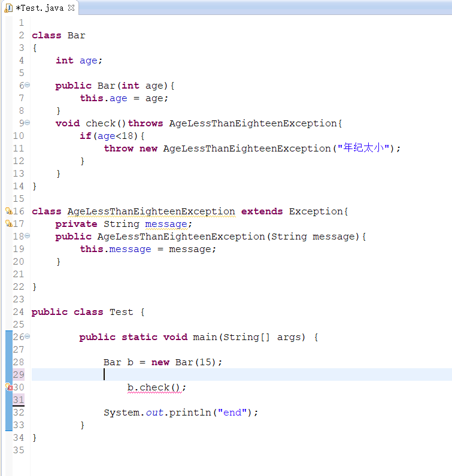Click the underlined b.check() call
Screen dimensions: 452x476
tap(154, 387)
